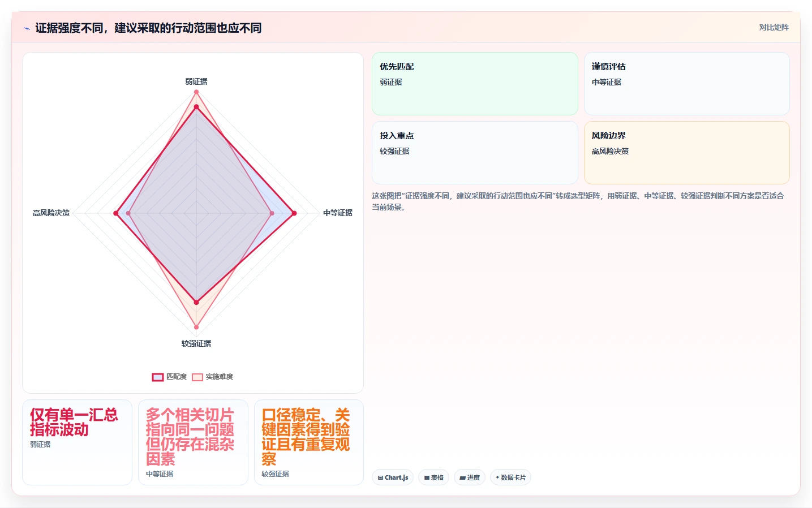Toggle the 实施难度 legend swatch

(197, 377)
